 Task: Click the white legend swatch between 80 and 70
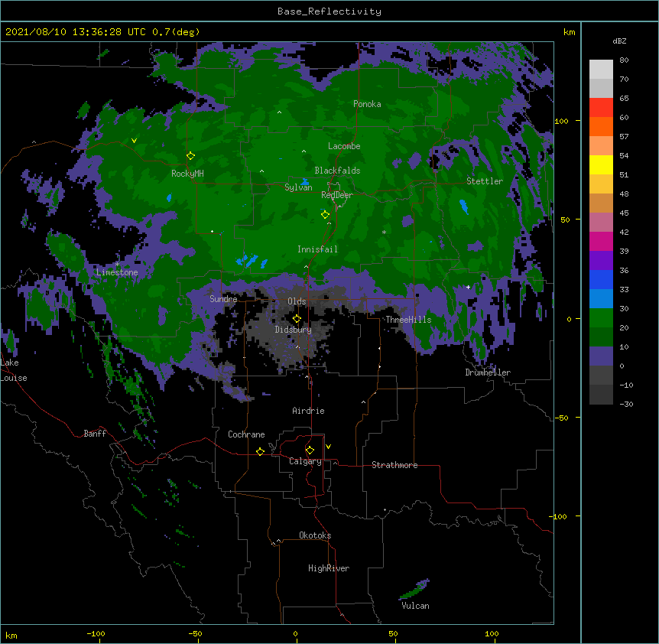point(601,70)
